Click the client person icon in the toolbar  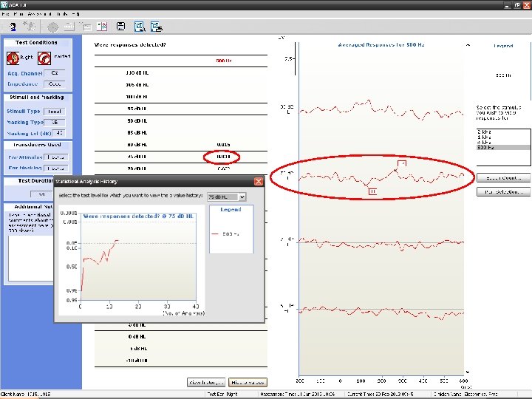point(13,27)
